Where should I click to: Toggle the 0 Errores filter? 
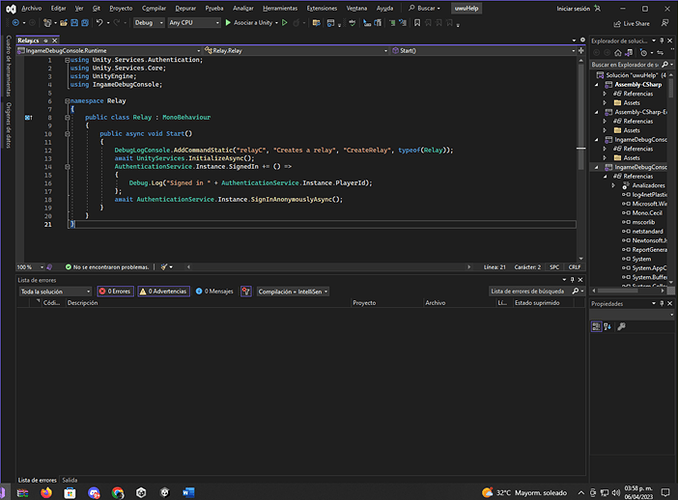pyautogui.click(x=115, y=292)
